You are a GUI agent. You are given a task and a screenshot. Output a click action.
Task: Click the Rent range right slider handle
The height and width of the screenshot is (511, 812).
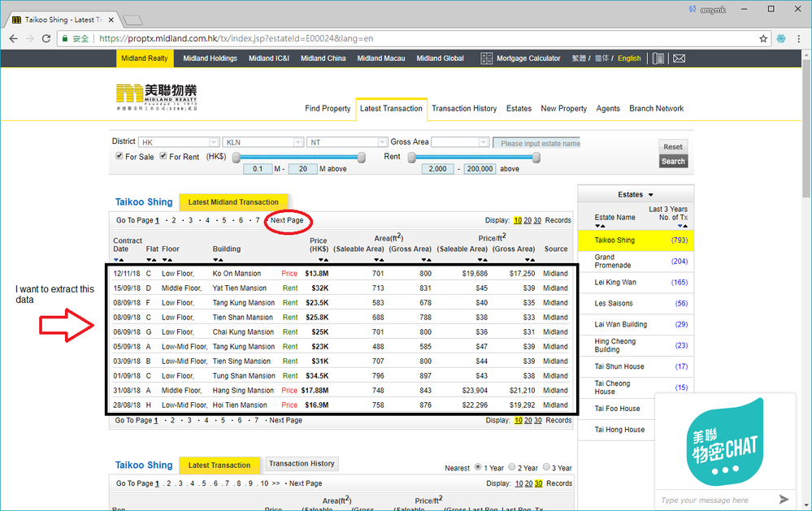(x=536, y=158)
